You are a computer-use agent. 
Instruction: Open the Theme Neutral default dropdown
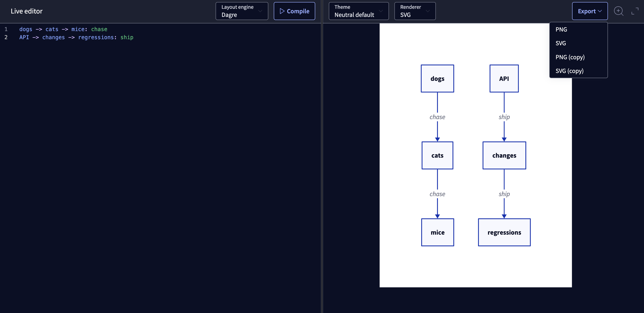pos(358,11)
